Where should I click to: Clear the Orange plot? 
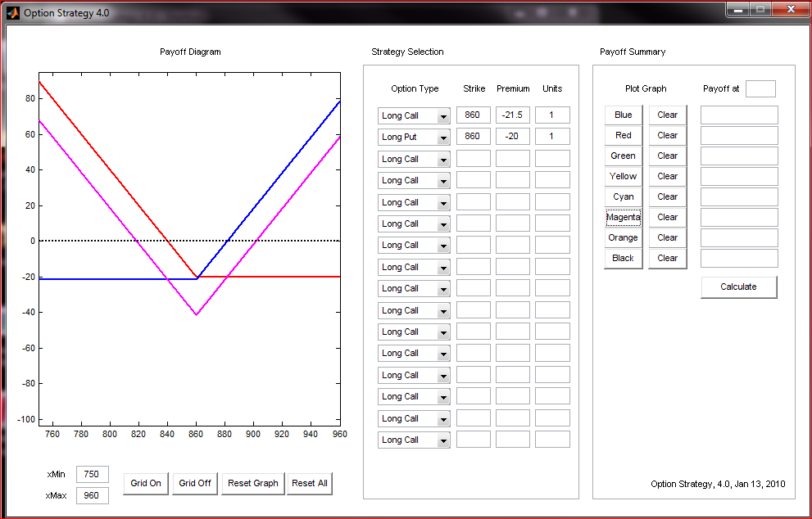click(x=668, y=237)
